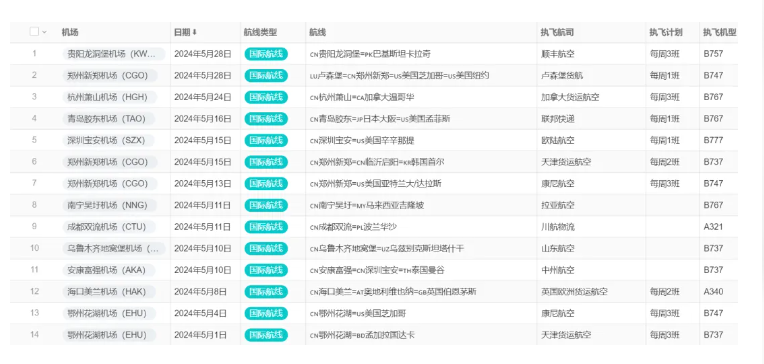
Task: Click the 国际航线 badge in row 2
Action: (266, 76)
